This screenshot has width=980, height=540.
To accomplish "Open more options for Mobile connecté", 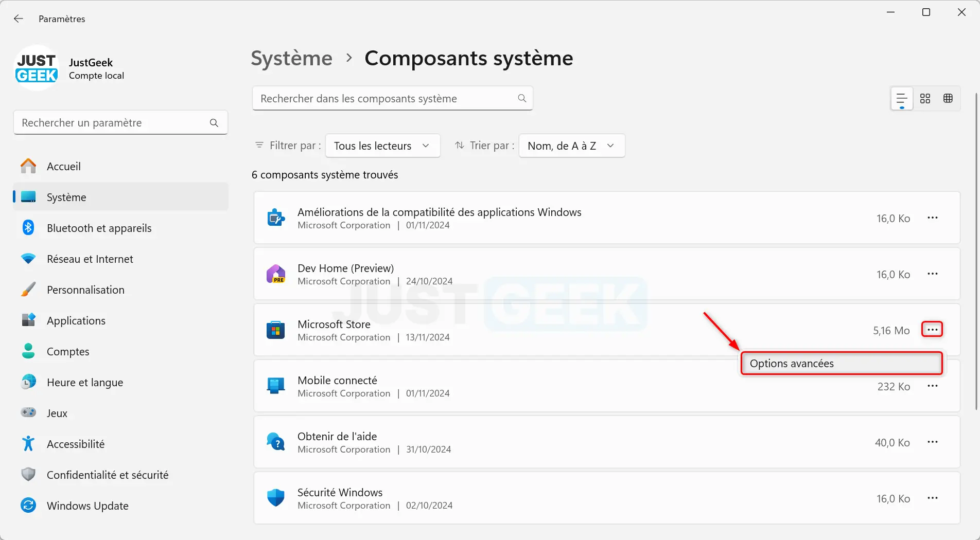I will [933, 386].
